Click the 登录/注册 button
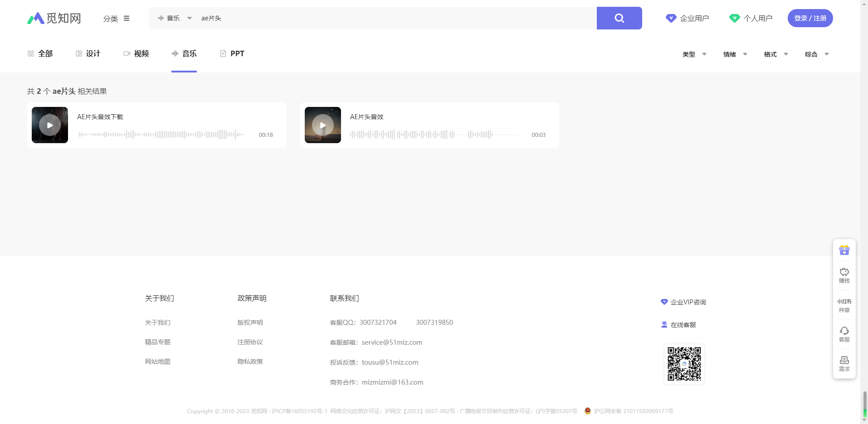Image resolution: width=868 pixels, height=424 pixels. 810,18
